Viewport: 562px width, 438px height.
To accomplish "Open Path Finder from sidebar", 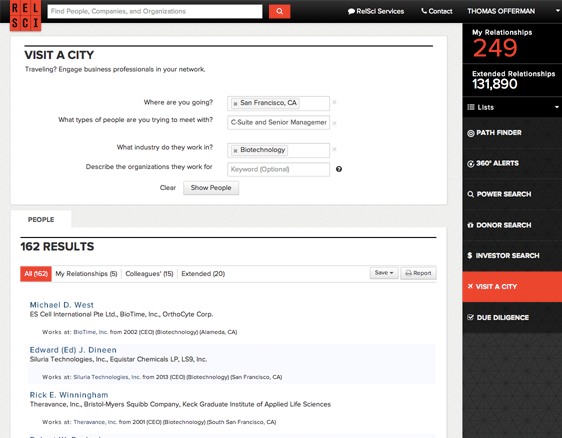I will tap(512, 133).
